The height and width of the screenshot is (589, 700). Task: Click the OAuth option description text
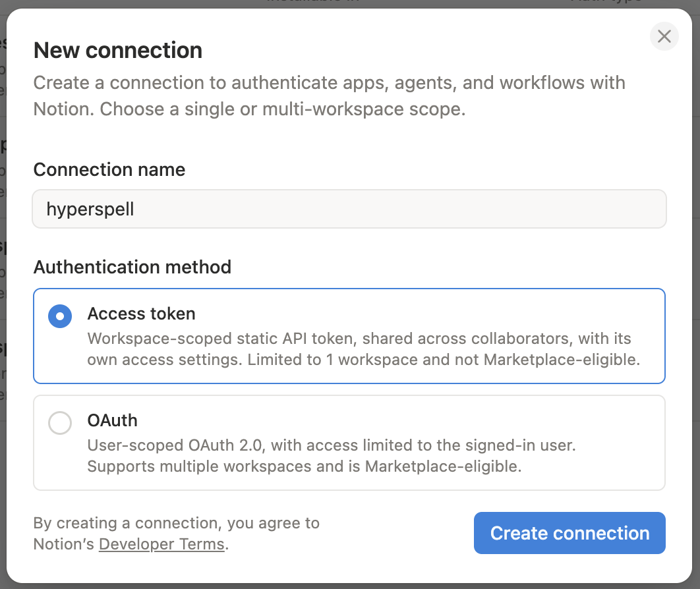pos(332,455)
